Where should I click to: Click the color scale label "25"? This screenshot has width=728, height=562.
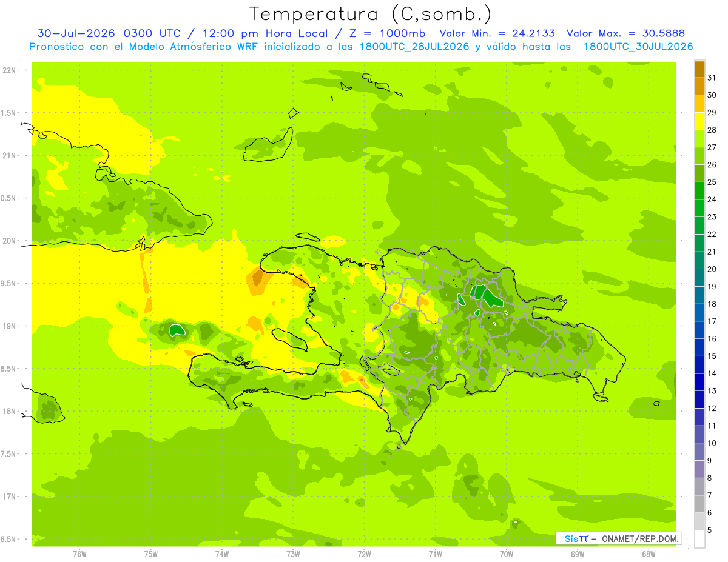[712, 182]
